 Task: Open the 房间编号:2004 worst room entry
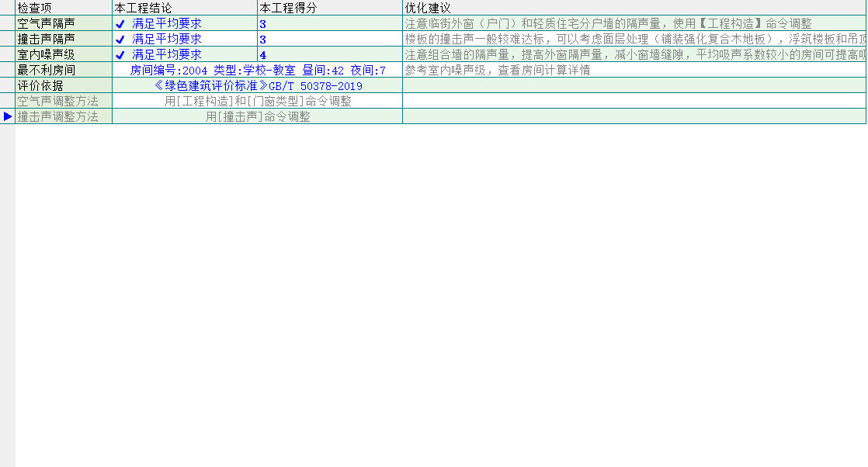coord(257,70)
